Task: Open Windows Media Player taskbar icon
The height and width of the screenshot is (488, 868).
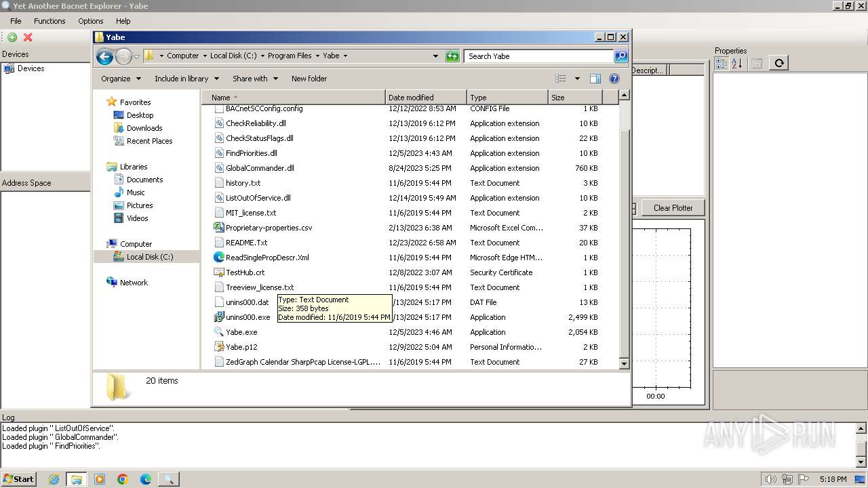Action: coord(100,479)
